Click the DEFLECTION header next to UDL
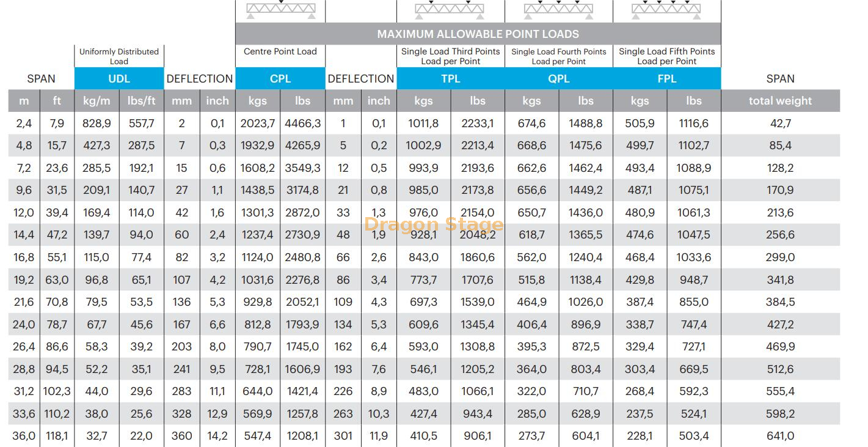868x447 pixels. 200,79
